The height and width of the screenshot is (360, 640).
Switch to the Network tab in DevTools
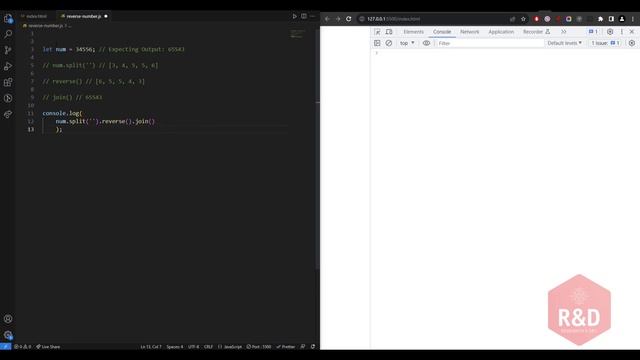(x=469, y=32)
